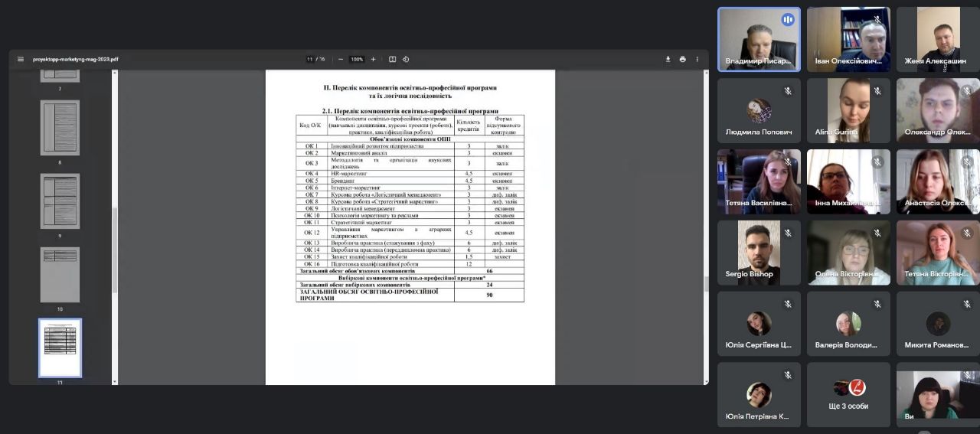Click the heading 'Обов'язкові компоненти ОПП'
This screenshot has height=434, width=980.
[410, 139]
